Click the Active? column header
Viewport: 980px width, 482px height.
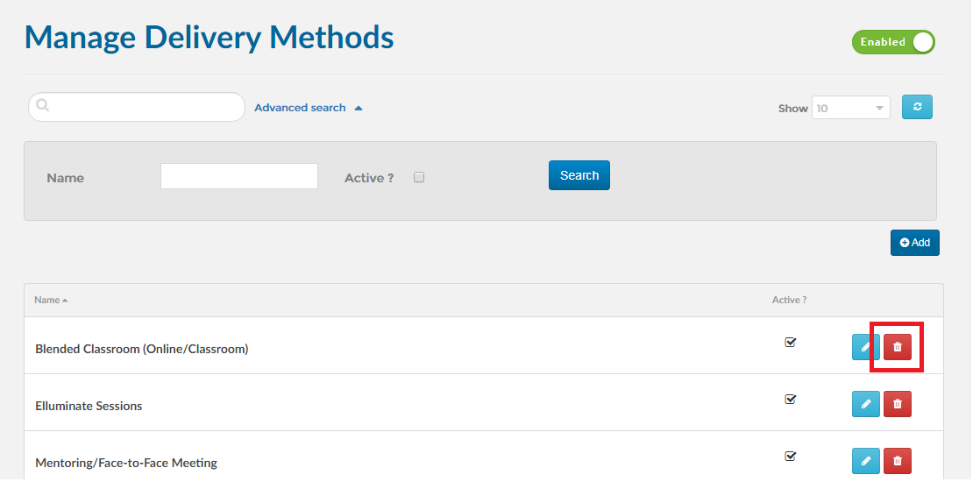789,300
